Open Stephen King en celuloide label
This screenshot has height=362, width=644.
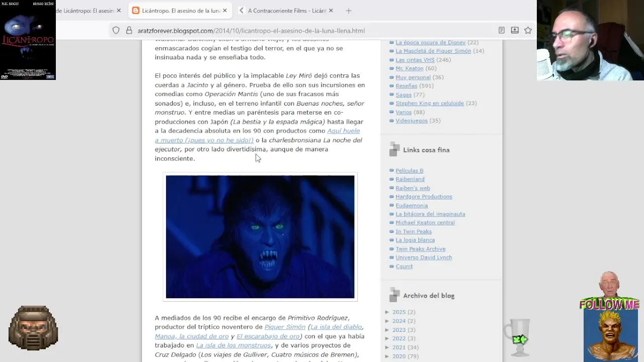pos(430,103)
